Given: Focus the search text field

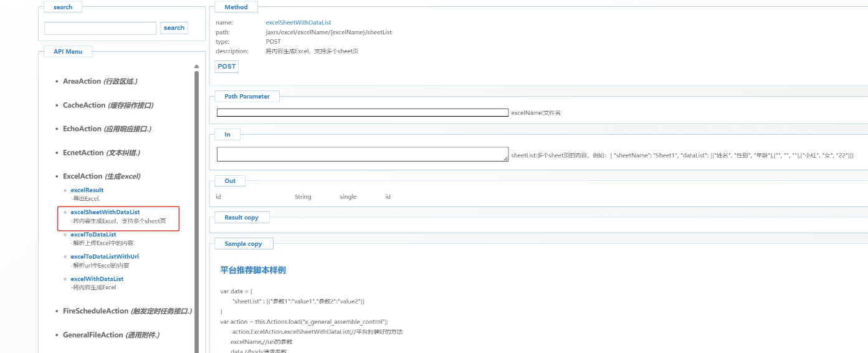Looking at the screenshot, I should [100, 28].
